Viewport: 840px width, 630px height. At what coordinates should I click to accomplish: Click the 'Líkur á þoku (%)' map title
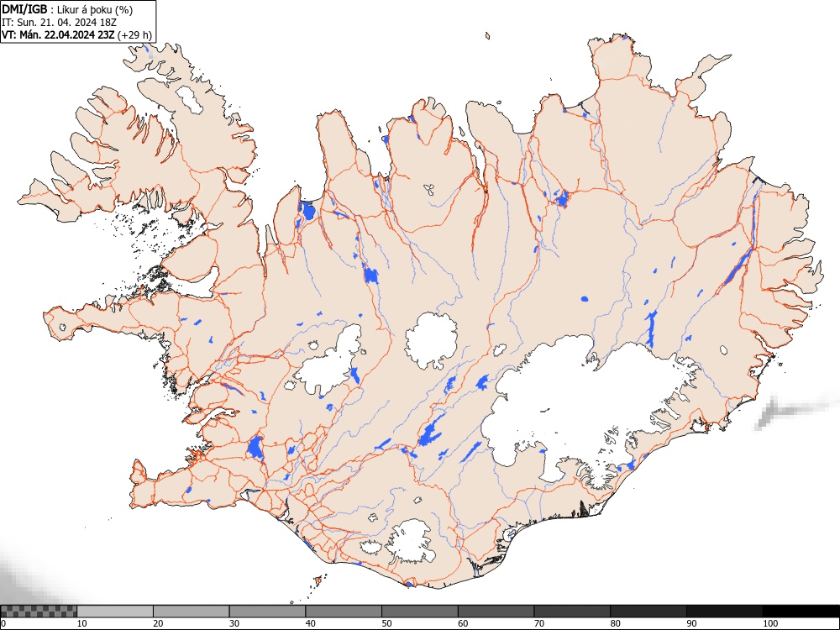[95, 9]
